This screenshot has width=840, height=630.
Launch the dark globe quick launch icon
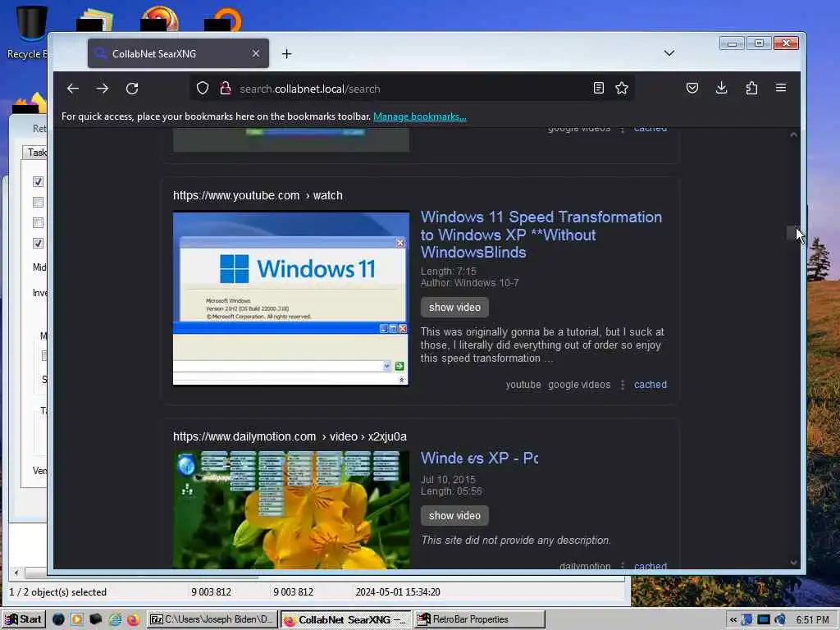58,619
